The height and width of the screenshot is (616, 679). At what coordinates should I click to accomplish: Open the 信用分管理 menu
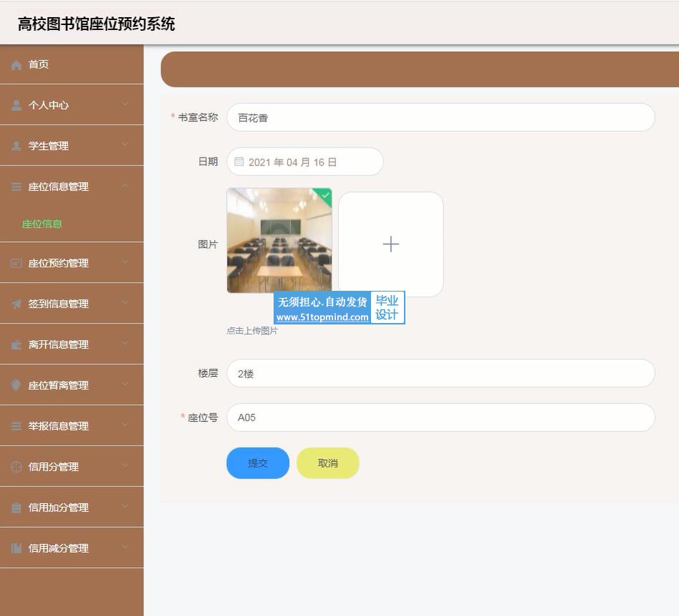[72, 466]
